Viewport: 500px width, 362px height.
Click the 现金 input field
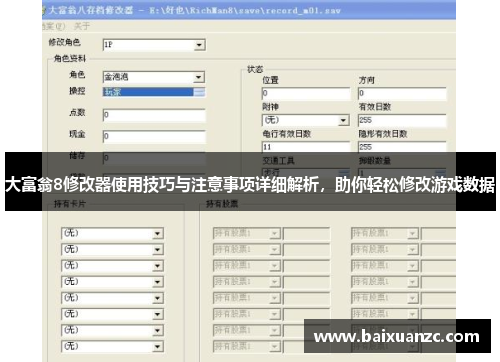click(x=154, y=136)
